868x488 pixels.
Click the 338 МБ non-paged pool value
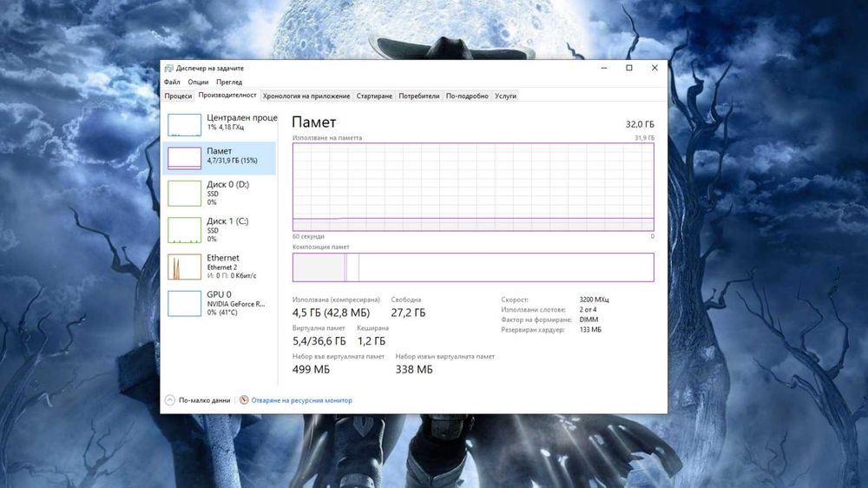pos(414,369)
